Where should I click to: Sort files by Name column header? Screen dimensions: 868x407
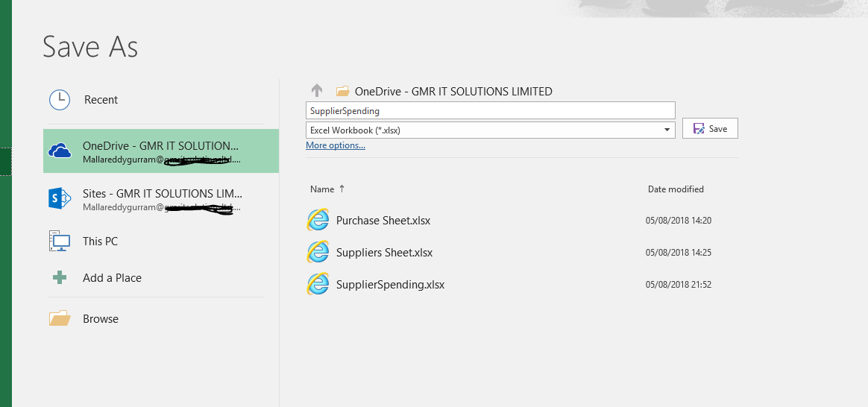(322, 189)
